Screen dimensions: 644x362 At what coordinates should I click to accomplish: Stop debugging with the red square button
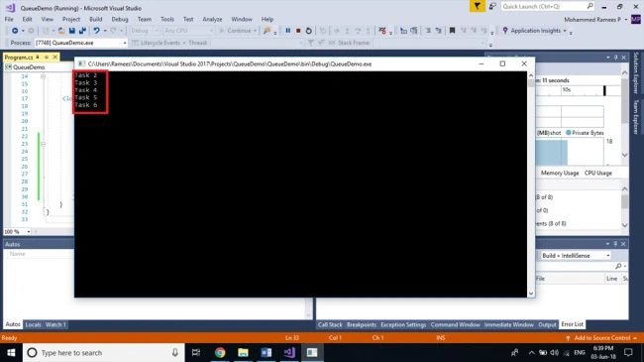(x=298, y=31)
